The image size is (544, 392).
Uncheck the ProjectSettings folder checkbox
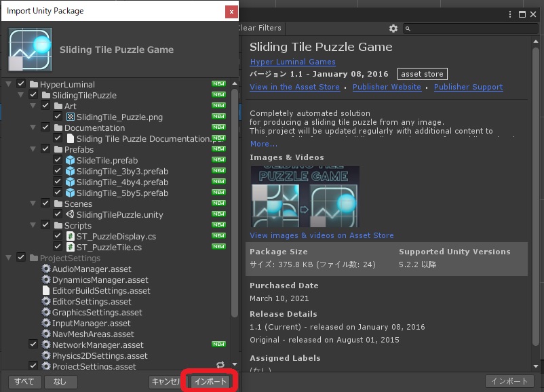click(x=21, y=258)
